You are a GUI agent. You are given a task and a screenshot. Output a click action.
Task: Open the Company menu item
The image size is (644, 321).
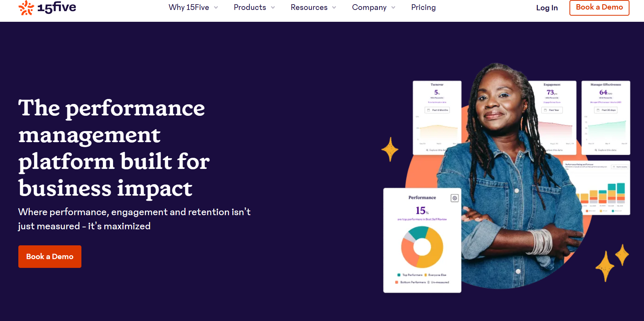coord(369,8)
